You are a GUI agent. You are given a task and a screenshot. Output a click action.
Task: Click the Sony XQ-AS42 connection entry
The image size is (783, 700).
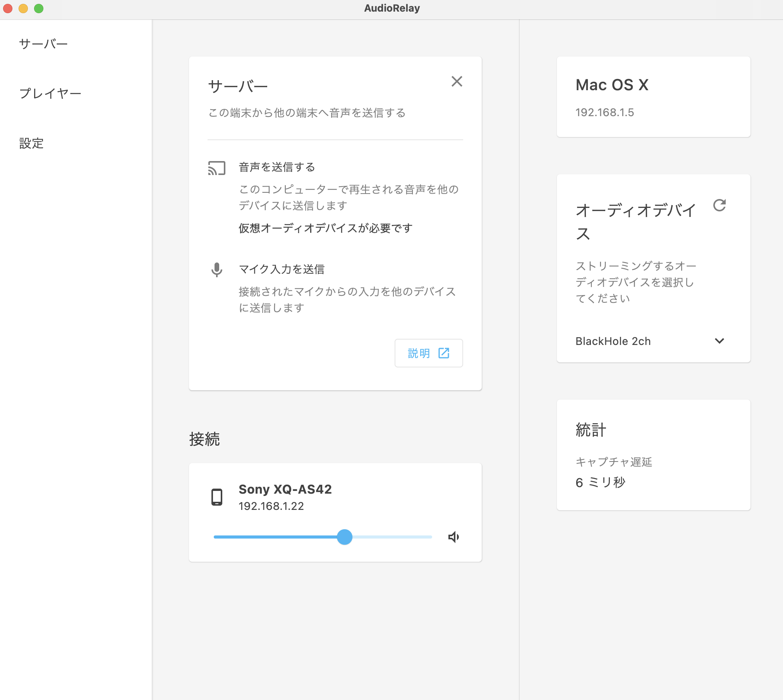[x=285, y=489]
